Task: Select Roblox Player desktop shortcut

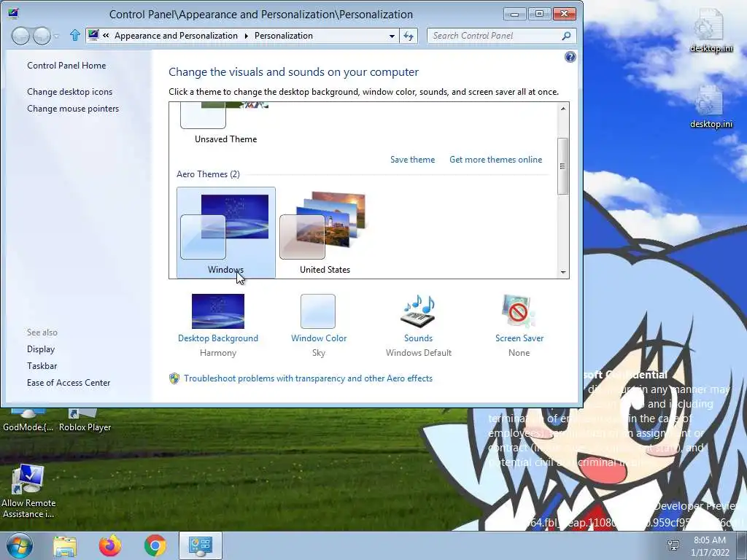Action: click(x=85, y=421)
